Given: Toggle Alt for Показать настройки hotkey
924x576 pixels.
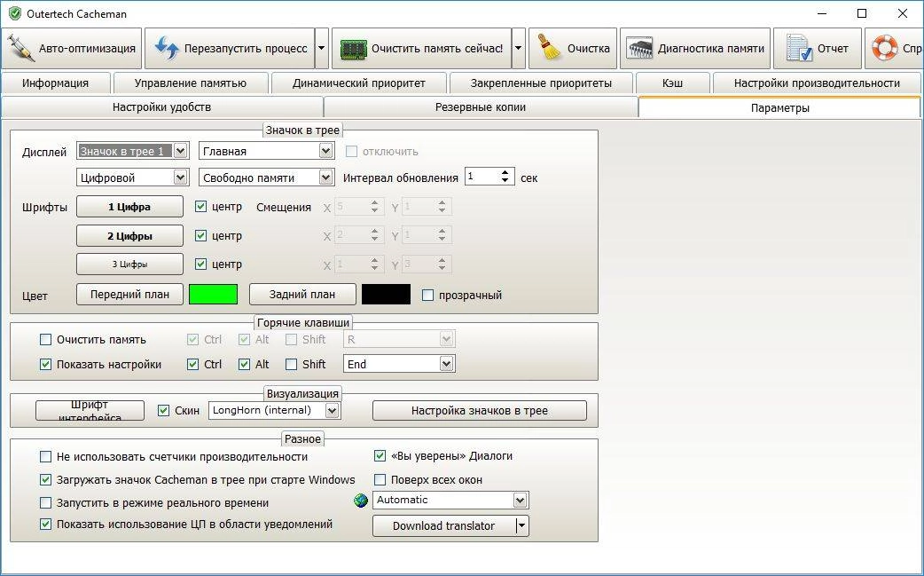Looking at the screenshot, I should [x=245, y=364].
